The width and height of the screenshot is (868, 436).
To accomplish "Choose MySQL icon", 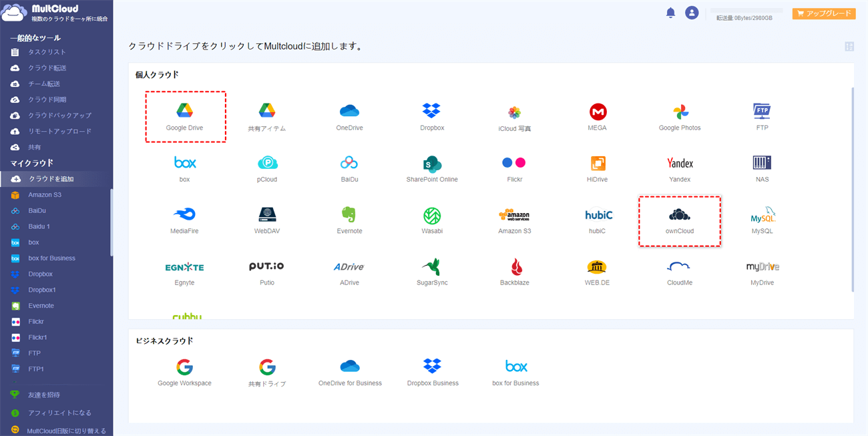I will [x=762, y=220].
